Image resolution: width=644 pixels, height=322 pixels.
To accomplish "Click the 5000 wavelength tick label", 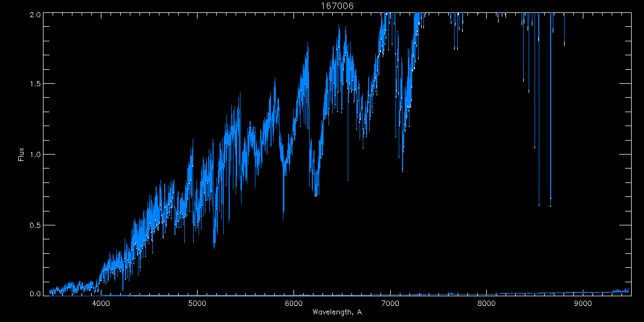I will [197, 303].
